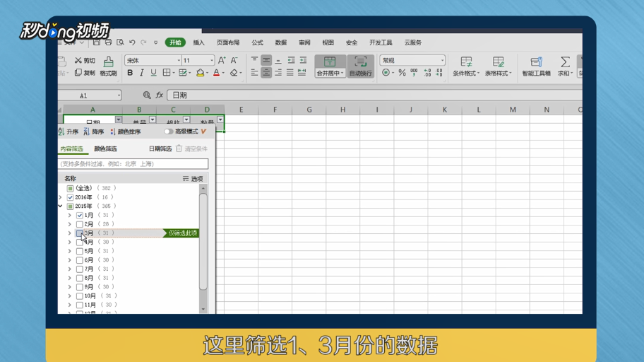Click the fx insert function icon

(x=160, y=95)
